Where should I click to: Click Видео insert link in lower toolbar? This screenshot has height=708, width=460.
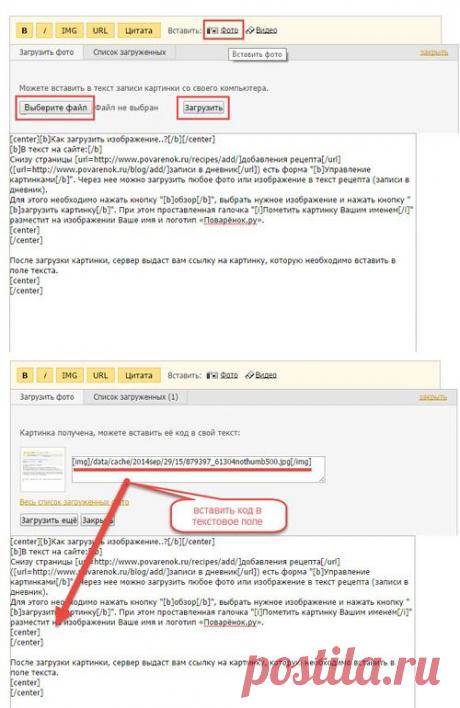point(266,375)
